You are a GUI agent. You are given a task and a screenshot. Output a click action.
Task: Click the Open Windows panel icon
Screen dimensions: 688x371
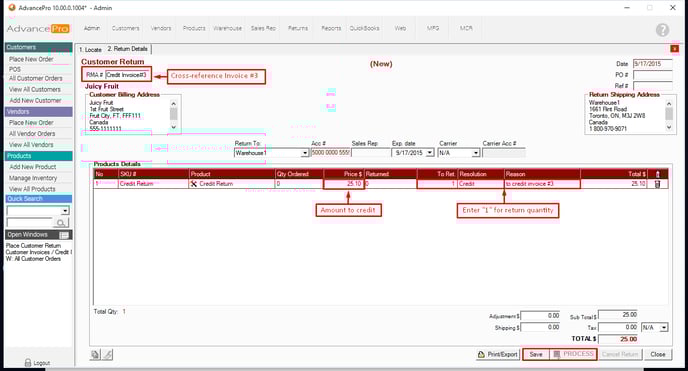64,235
